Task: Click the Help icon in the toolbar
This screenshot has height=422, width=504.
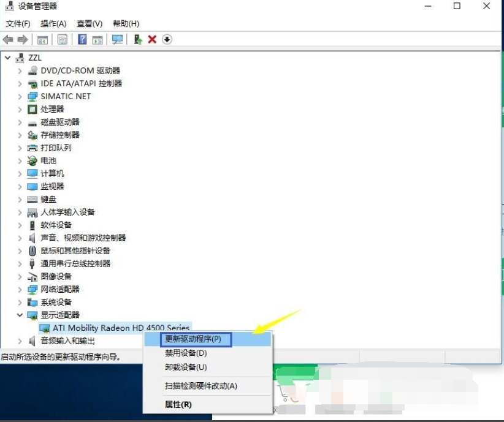Action: (82, 39)
